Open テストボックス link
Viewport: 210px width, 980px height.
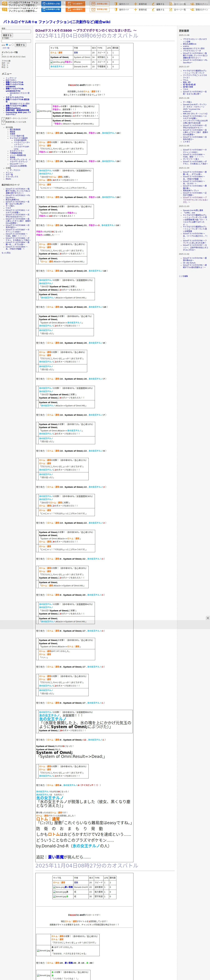coord(12,177)
